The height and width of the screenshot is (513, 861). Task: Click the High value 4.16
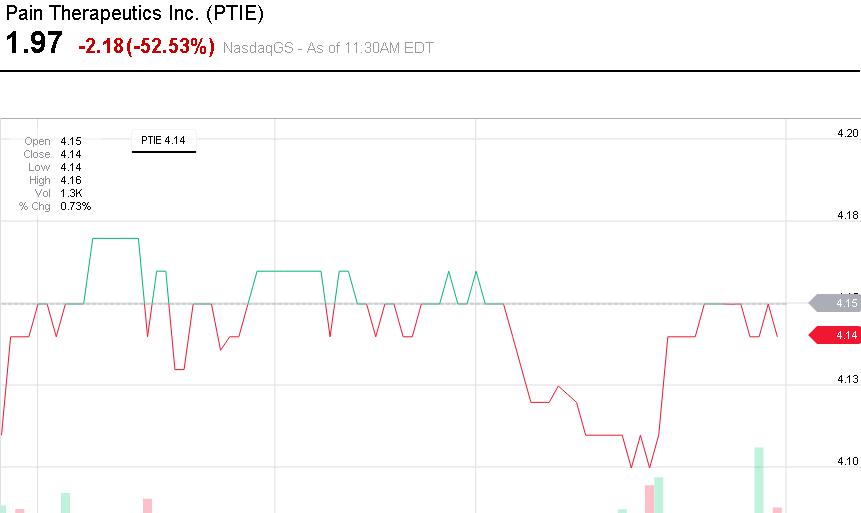coord(70,180)
